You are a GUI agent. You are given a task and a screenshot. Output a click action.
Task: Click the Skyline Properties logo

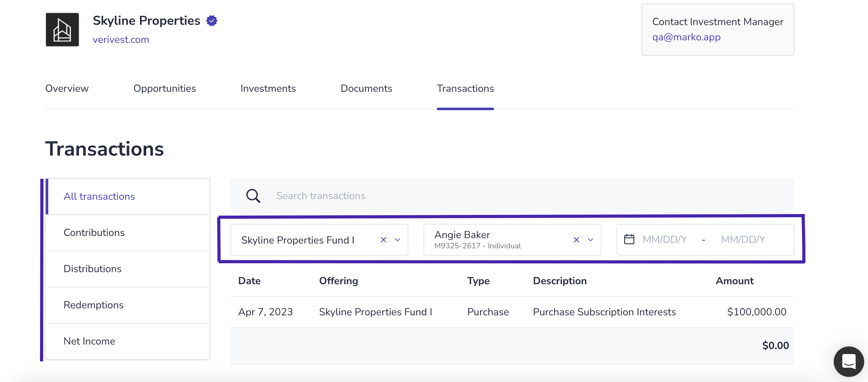(62, 30)
